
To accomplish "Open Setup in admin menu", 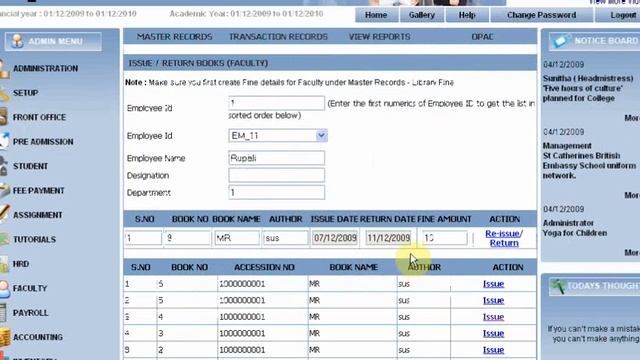I will (x=26, y=93).
